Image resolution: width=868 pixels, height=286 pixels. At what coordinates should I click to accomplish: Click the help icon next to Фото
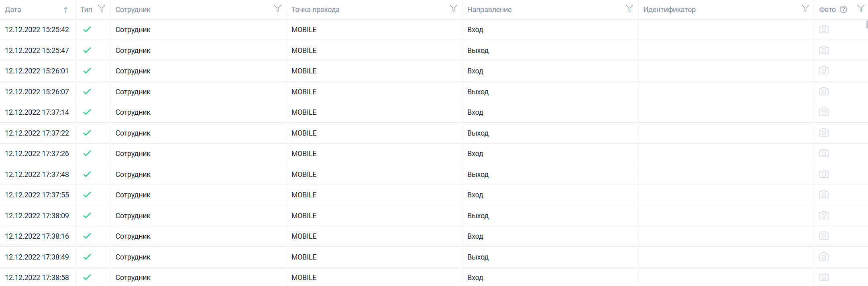(844, 10)
